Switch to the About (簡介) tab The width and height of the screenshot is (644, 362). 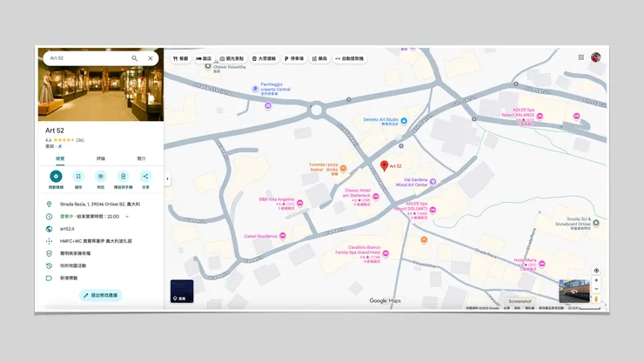point(141,158)
